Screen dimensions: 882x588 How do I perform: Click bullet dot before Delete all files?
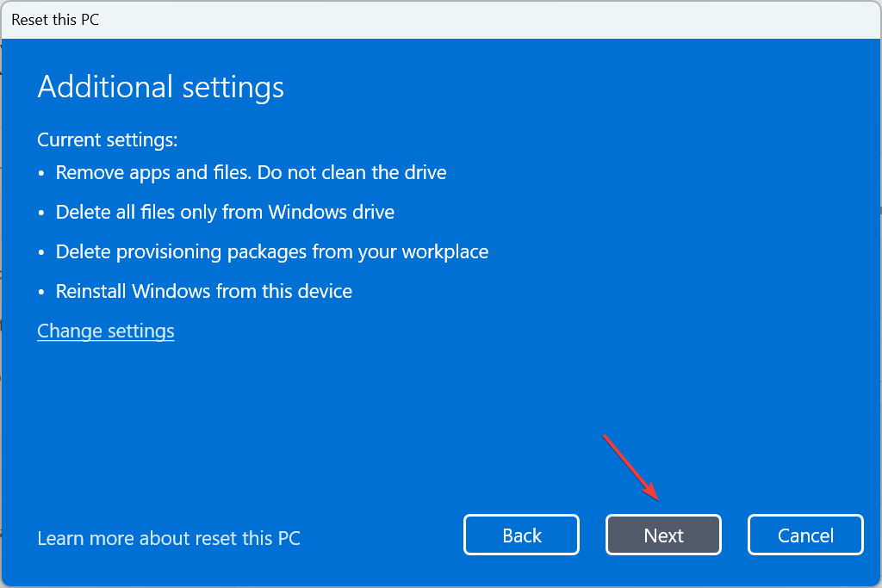[x=41, y=214]
